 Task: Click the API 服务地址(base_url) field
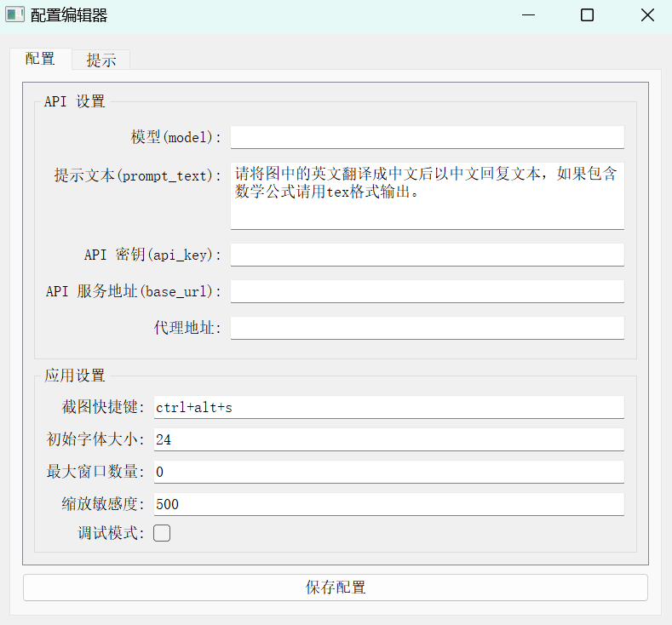pos(428,291)
